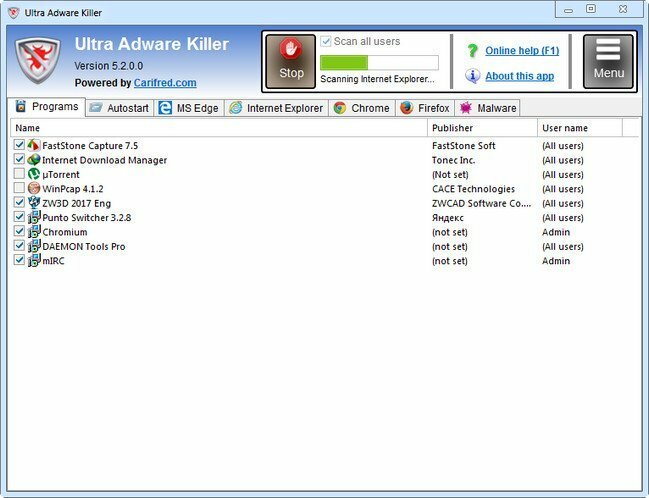Open the Menu hamburger button
The height and width of the screenshot is (498, 649).
(608, 62)
